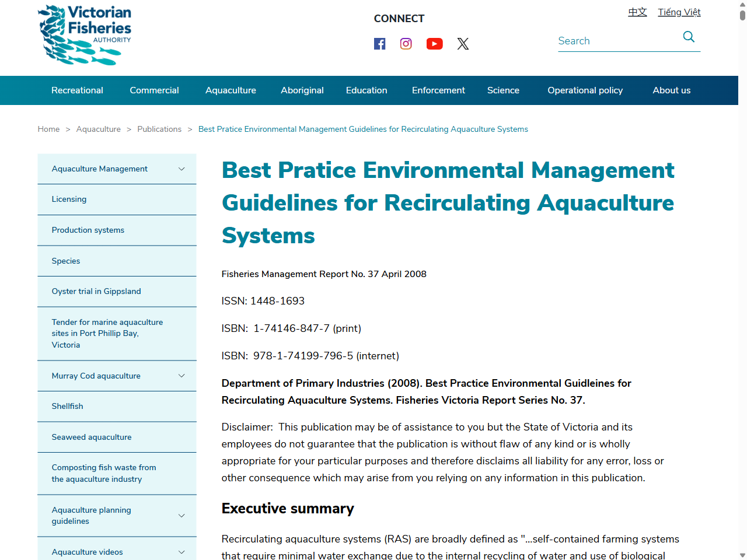Screen dimensions: 747x560
Task: Open the YouTube channel
Action: coord(434,44)
